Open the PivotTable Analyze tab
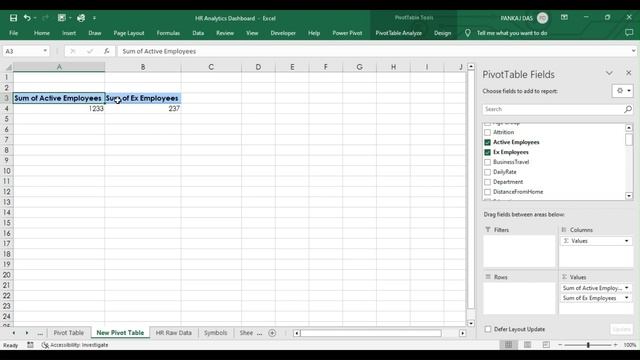This screenshot has height=360, width=640. pyautogui.click(x=398, y=33)
